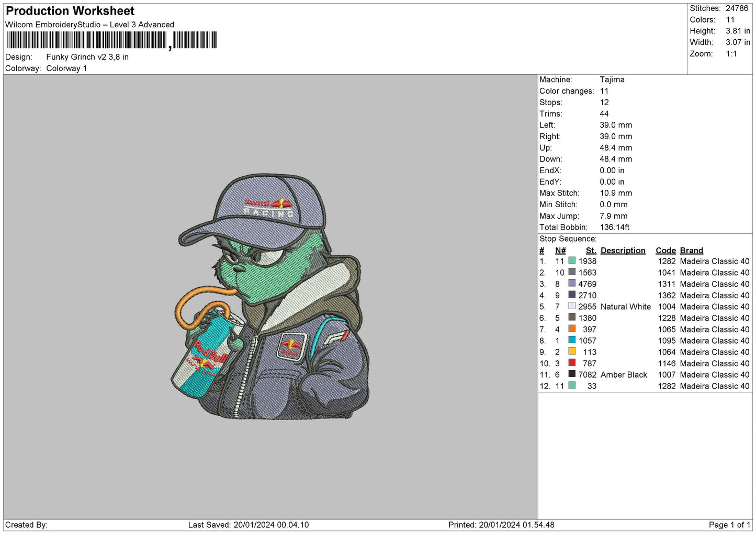Click the yellow swatch for code 1064
756x534 pixels.
[x=572, y=351]
